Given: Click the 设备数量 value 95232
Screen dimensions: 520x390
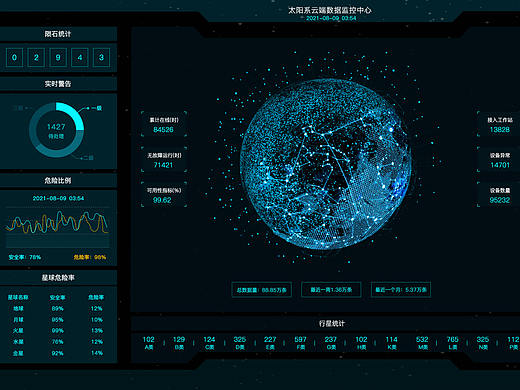Looking at the screenshot, I should 500,200.
